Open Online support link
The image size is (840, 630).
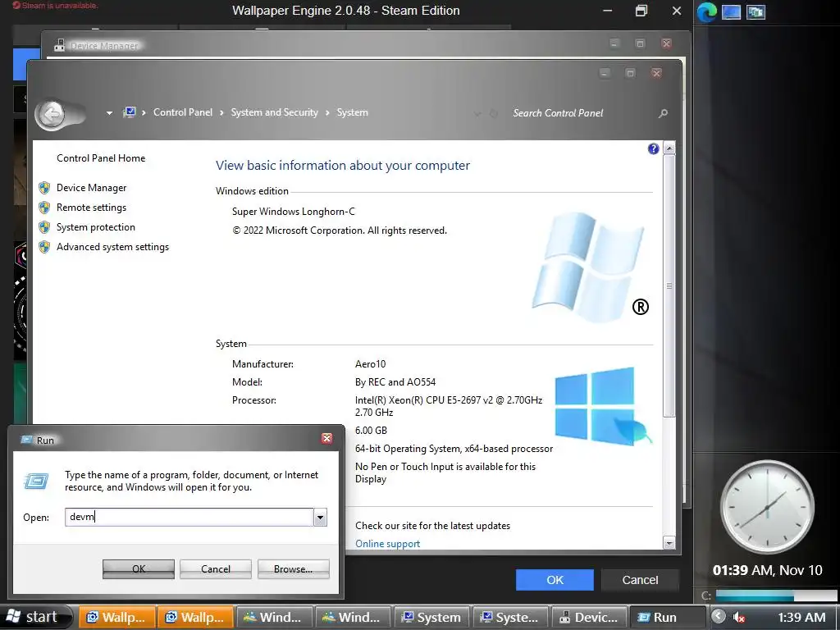pyautogui.click(x=387, y=544)
